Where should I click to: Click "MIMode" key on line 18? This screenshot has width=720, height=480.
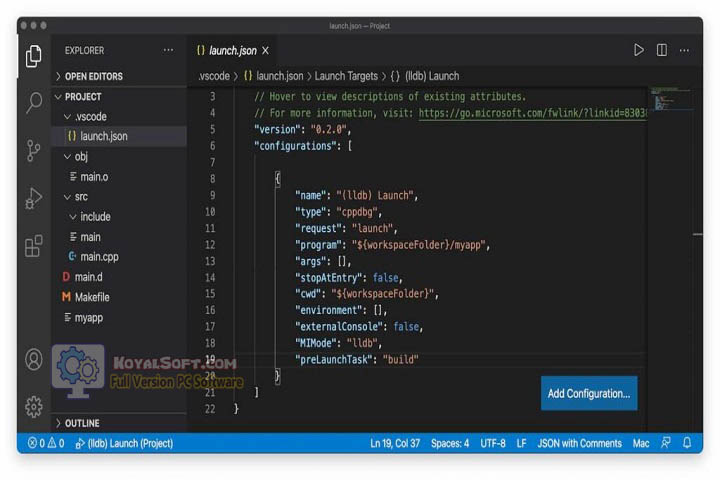pyautogui.click(x=315, y=343)
